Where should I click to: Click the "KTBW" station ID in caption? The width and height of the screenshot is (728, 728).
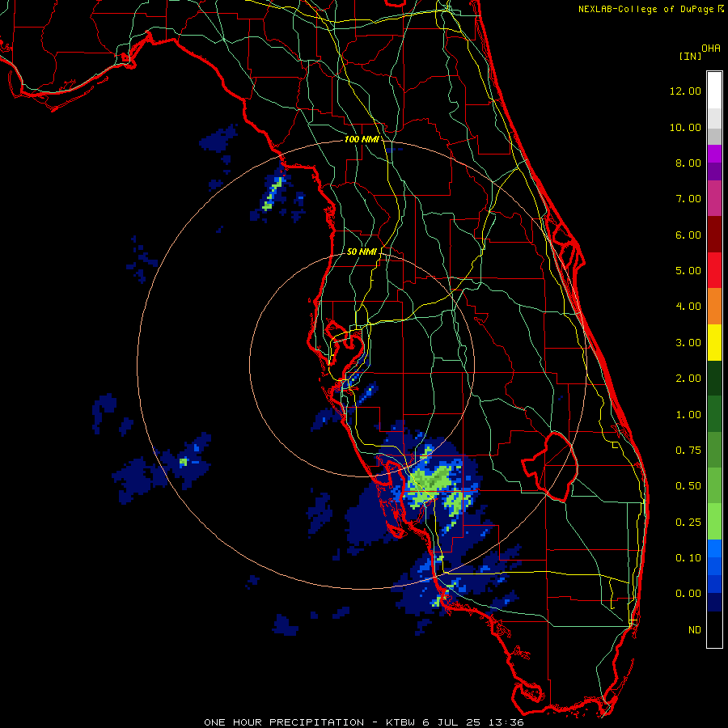[x=402, y=722]
